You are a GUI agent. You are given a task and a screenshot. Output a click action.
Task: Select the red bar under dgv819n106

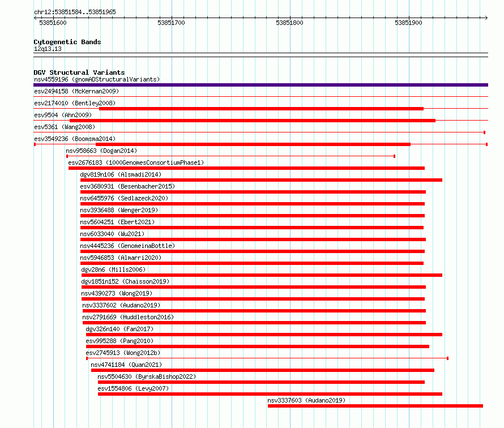pyautogui.click(x=261, y=180)
